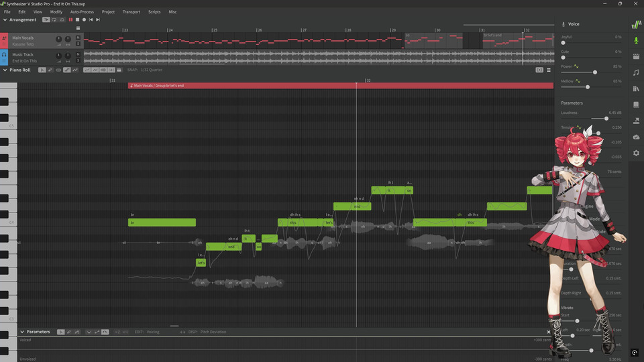Toggle Piano Roll waveform display button
Viewport: 644px width, 362px height.
coord(103,70)
